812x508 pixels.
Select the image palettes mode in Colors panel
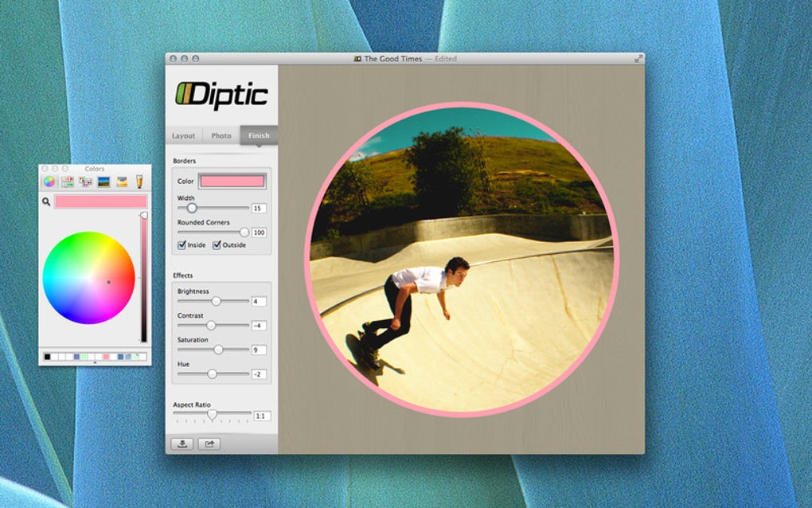pyautogui.click(x=103, y=182)
